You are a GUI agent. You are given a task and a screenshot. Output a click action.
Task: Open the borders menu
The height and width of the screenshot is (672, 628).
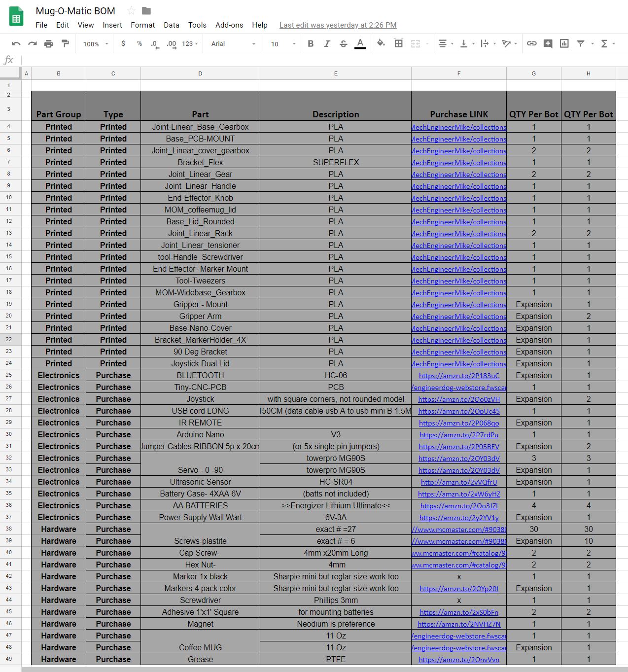399,44
